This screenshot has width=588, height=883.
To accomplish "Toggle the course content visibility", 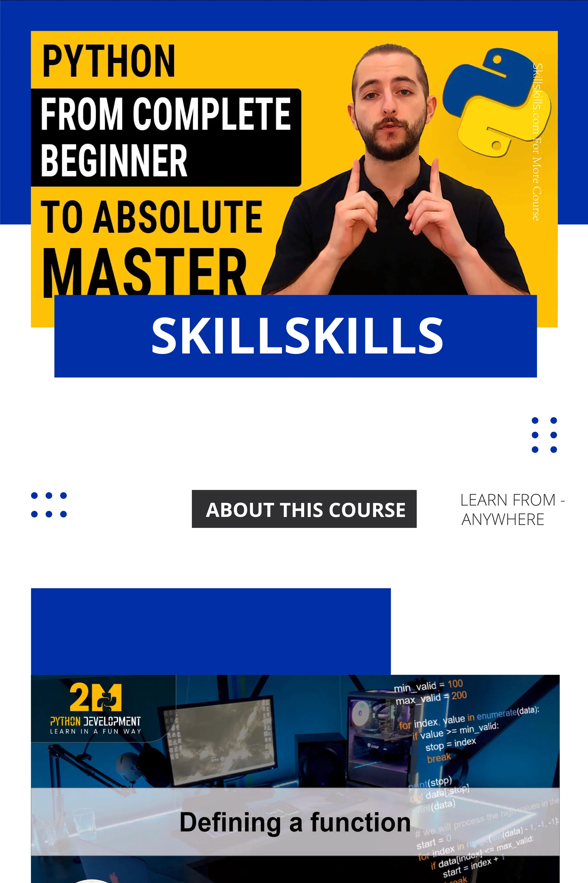I will pyautogui.click(x=304, y=509).
